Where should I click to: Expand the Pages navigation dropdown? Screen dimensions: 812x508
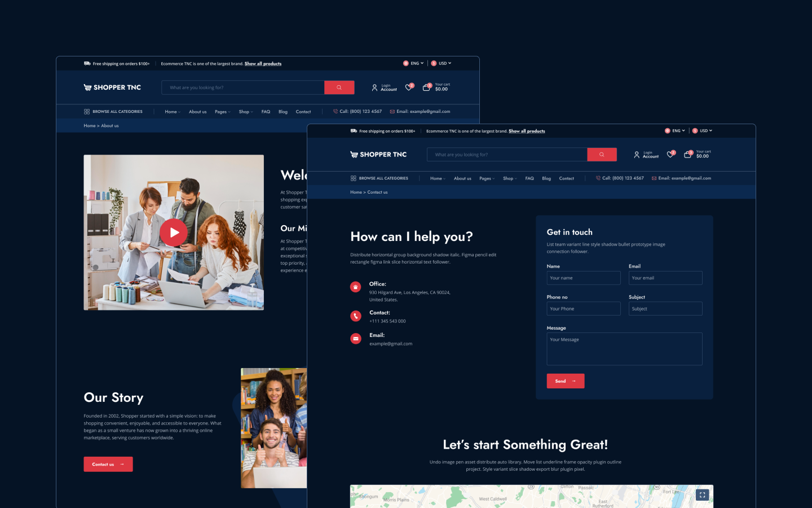coord(486,178)
